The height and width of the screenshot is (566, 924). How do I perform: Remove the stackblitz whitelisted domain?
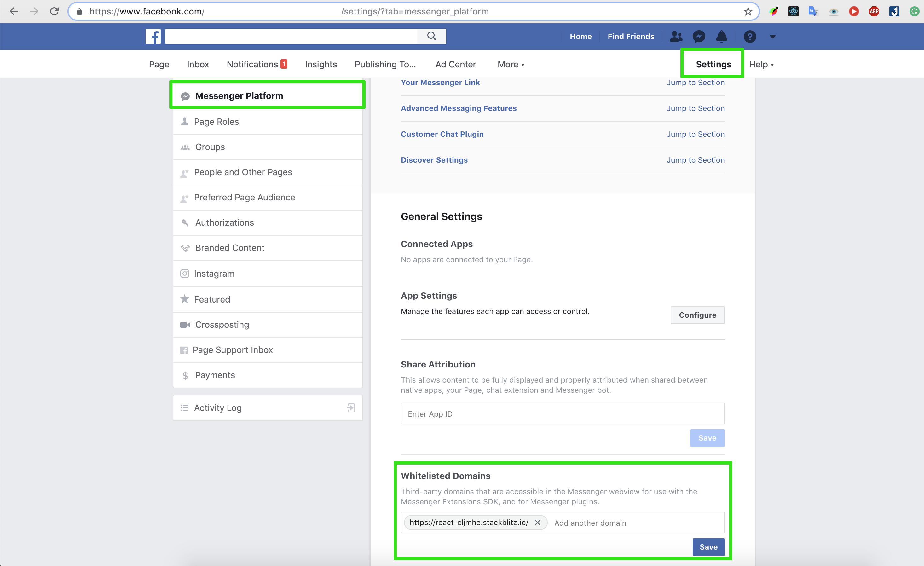pyautogui.click(x=537, y=523)
